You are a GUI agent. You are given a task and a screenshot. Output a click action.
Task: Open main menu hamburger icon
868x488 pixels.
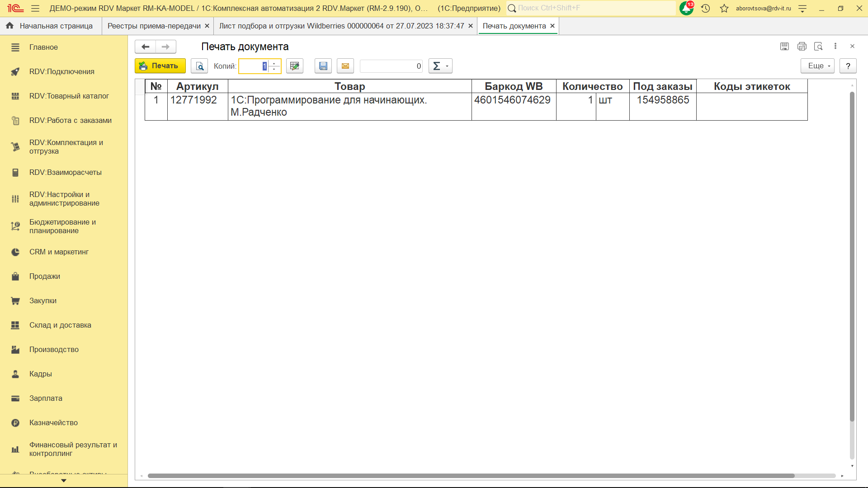coord(35,8)
